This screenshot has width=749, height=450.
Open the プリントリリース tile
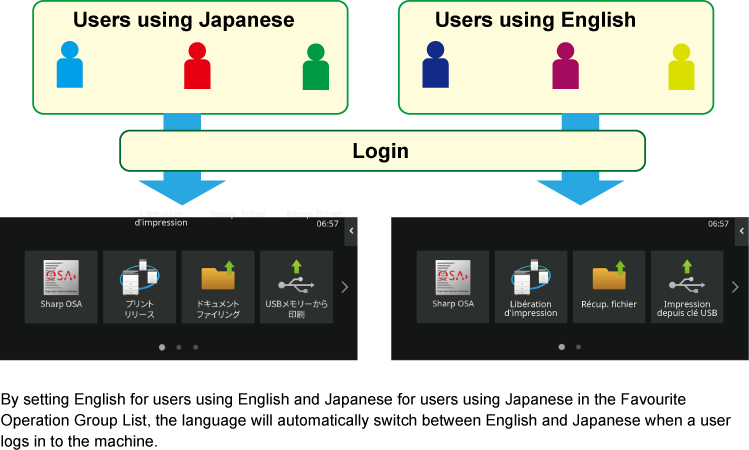[x=139, y=286]
